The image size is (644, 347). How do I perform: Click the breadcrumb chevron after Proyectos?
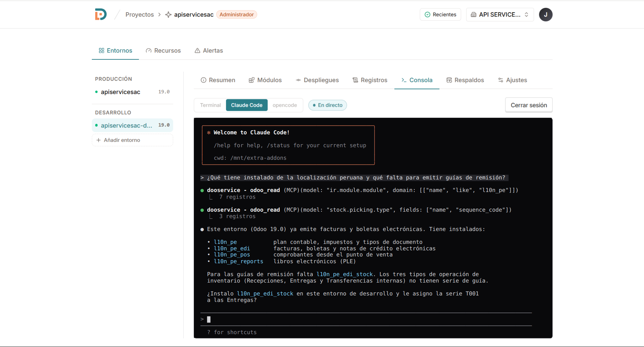(159, 15)
